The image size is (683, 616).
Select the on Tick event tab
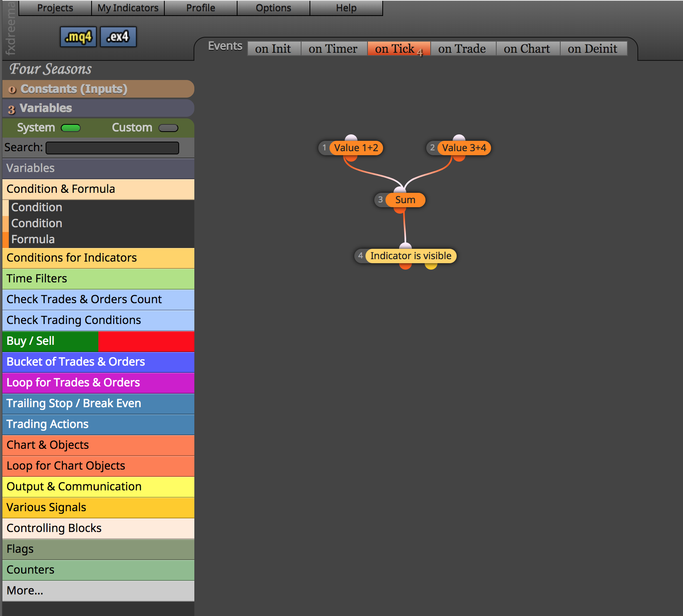pos(399,49)
